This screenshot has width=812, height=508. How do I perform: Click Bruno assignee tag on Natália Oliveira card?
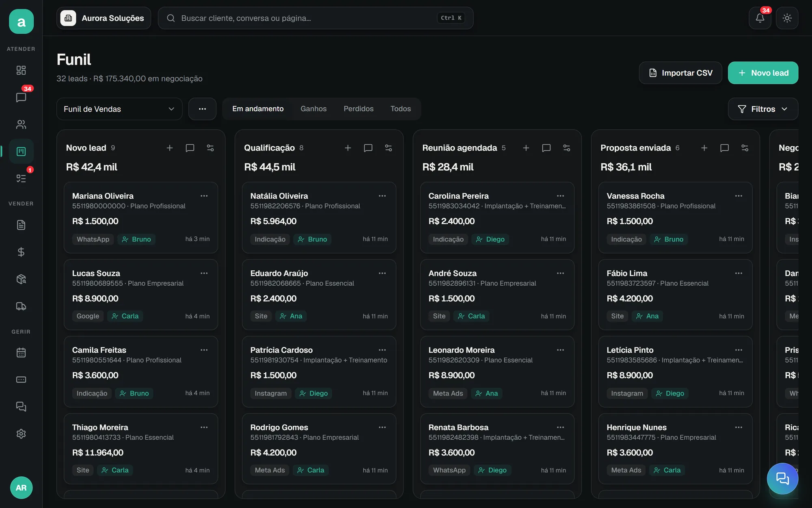coord(312,239)
